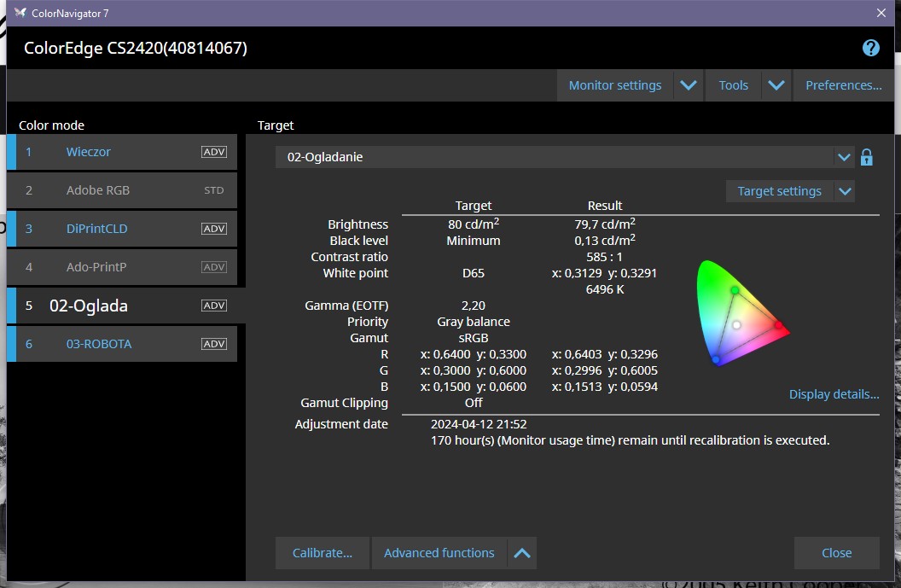Expand the Target settings arrow menu
Viewport: 901px width, 588px height.
[x=845, y=191]
